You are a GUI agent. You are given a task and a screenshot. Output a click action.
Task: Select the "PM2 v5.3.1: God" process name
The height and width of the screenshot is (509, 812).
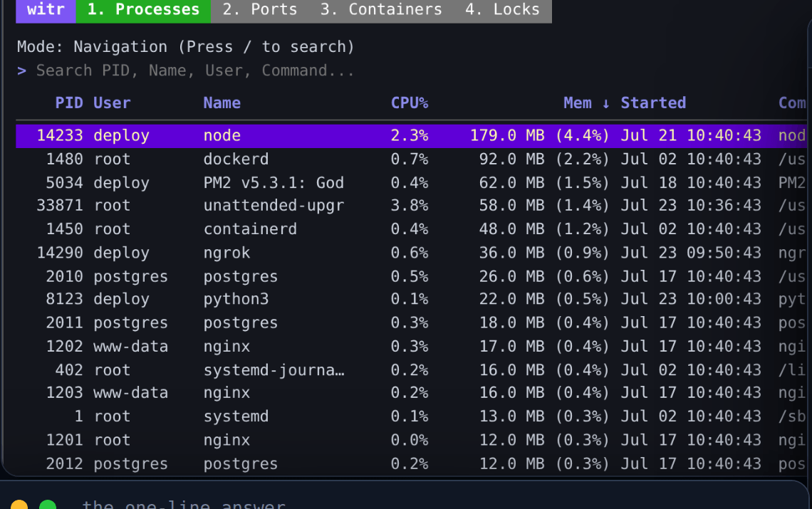[274, 183]
